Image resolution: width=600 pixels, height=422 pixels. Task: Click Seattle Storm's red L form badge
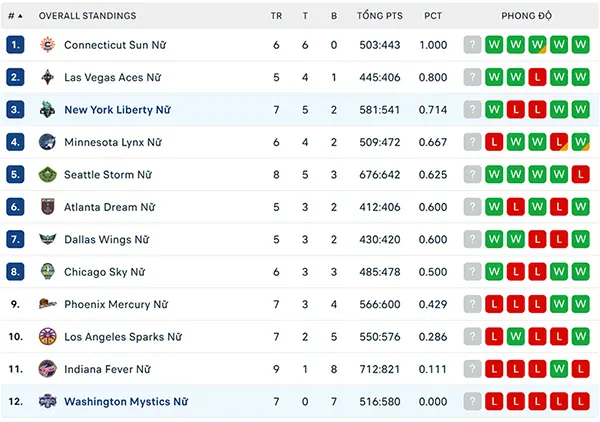point(580,174)
